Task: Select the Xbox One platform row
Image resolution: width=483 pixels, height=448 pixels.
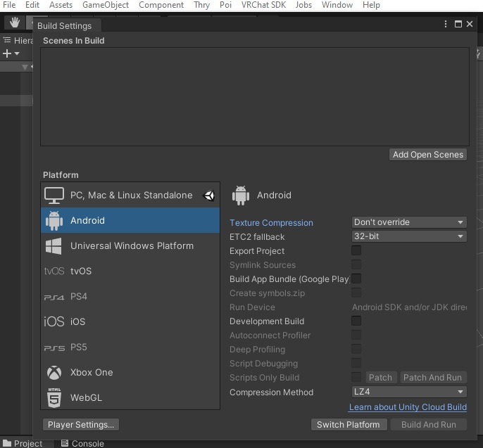Action: 130,372
